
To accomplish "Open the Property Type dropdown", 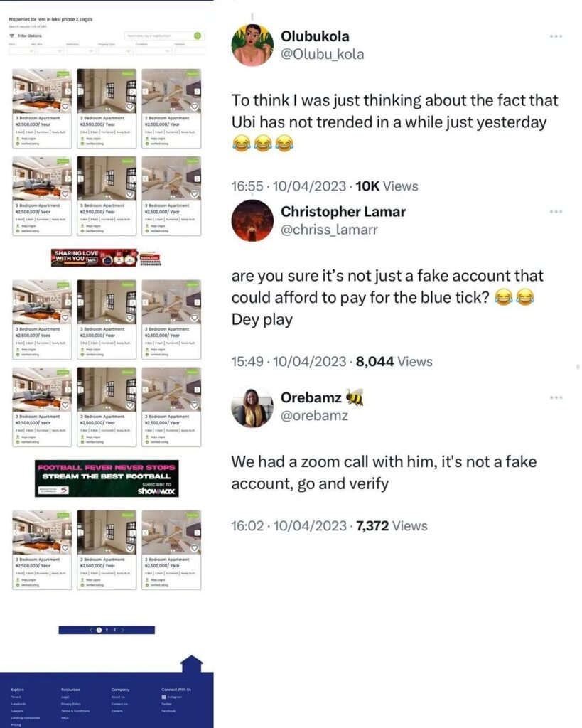I will (116, 51).
